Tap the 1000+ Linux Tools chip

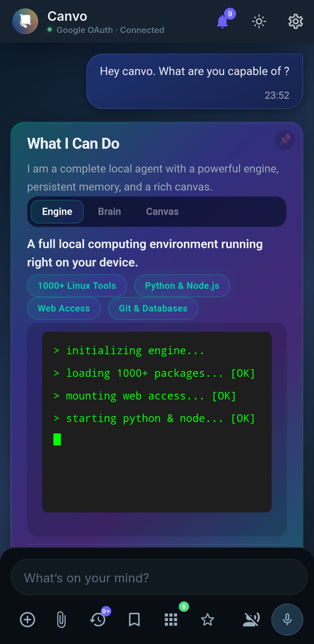click(x=77, y=286)
